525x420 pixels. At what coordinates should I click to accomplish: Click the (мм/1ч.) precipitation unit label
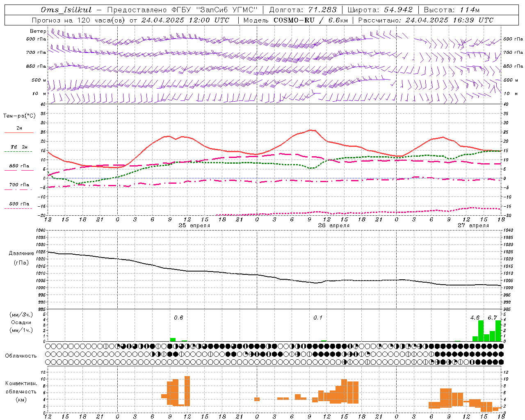(x=21, y=330)
